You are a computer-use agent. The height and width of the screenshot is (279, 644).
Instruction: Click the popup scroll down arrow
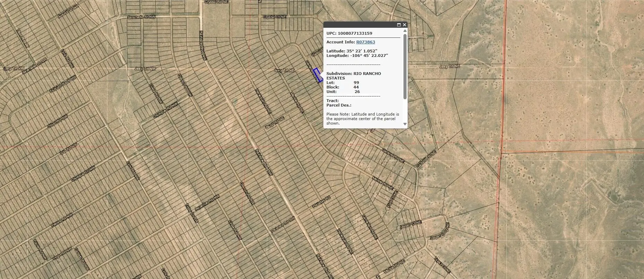[405, 124]
